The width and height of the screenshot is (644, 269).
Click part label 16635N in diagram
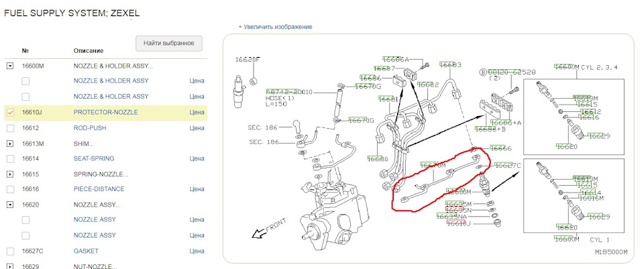458,210
